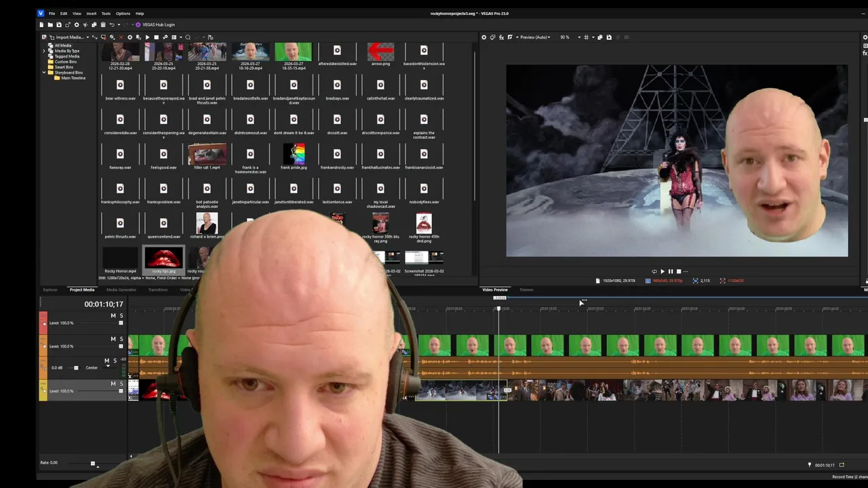Viewport: 868px width, 488px height.
Task: Adjust the first video track Level slider
Action: click(x=121, y=323)
